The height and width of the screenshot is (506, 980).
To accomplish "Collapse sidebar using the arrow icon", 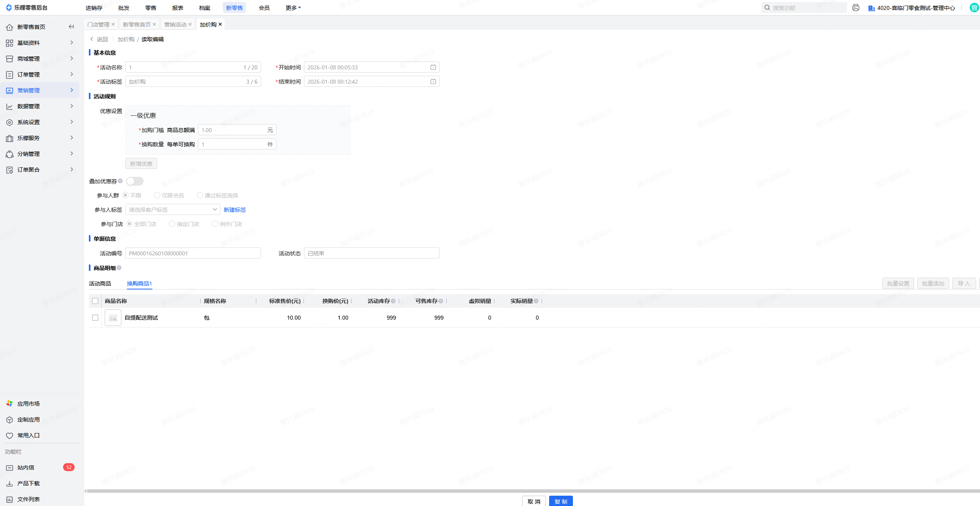I will pos(71,27).
